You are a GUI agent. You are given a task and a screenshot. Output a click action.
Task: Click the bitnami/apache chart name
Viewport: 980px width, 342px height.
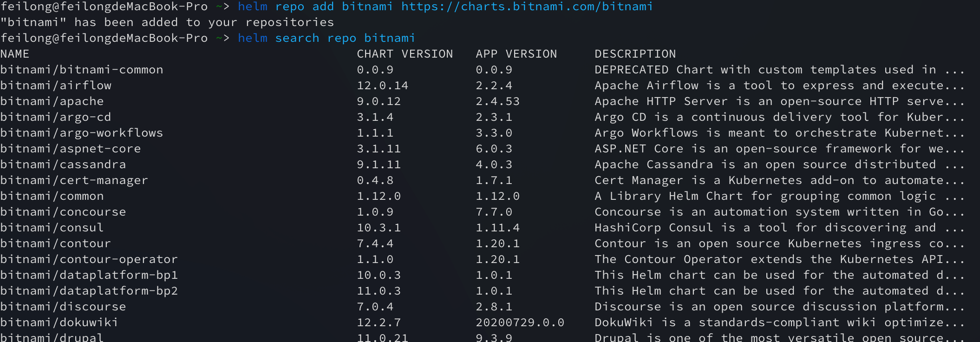(52, 101)
